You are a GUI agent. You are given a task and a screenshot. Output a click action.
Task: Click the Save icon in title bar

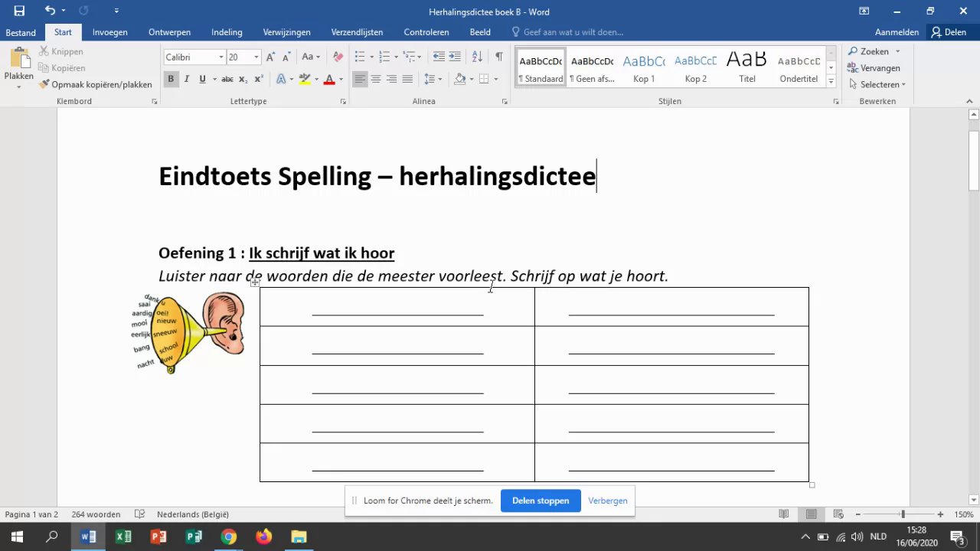pyautogui.click(x=19, y=11)
